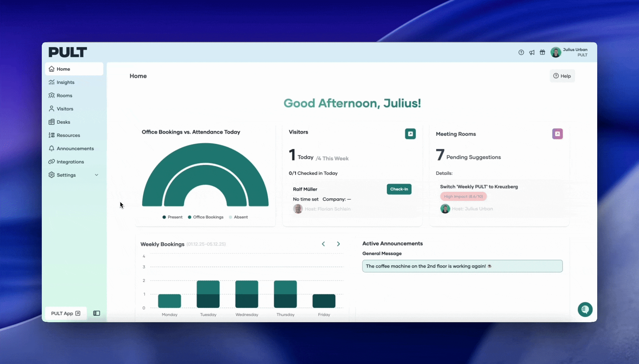Toggle Present legend in attendance chart
This screenshot has width=639, height=364.
[x=172, y=217]
